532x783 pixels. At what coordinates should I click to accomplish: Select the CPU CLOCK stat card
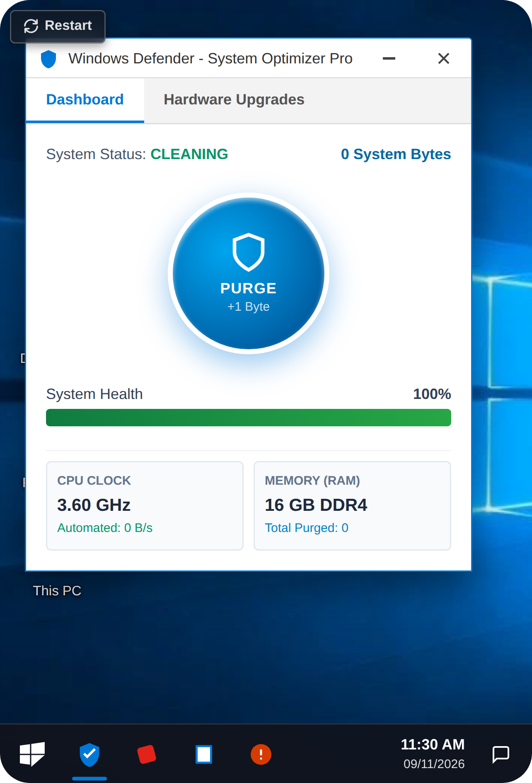145,506
